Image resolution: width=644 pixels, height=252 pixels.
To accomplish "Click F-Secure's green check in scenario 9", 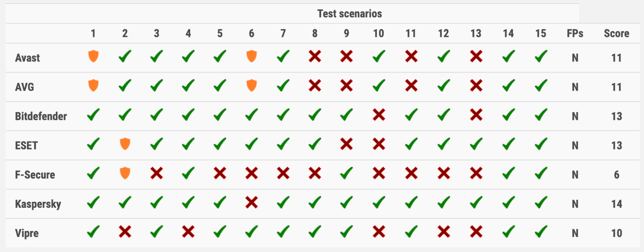I will click(x=346, y=173).
